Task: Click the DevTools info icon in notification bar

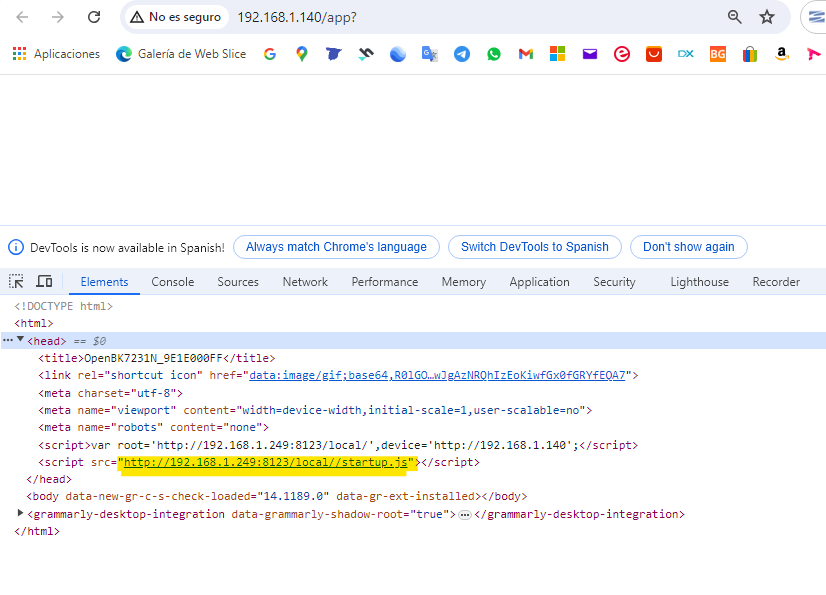Action: click(16, 247)
